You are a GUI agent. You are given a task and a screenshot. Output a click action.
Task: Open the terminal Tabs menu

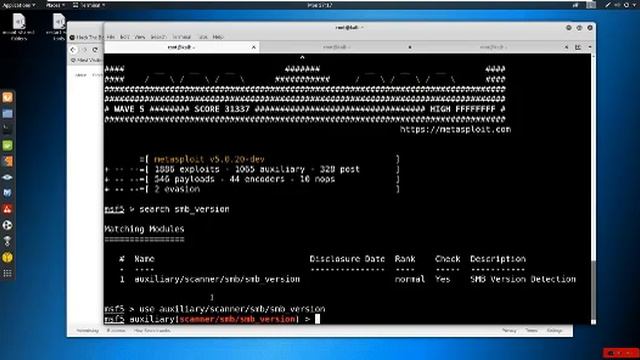tap(203, 37)
